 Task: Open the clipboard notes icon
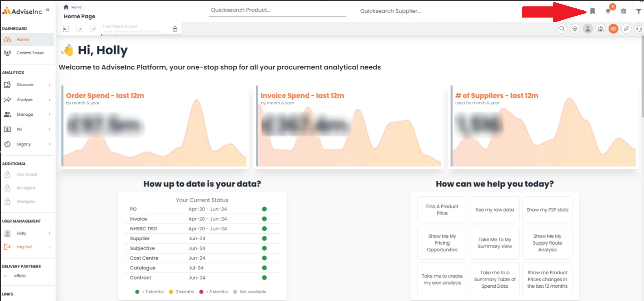(x=624, y=11)
